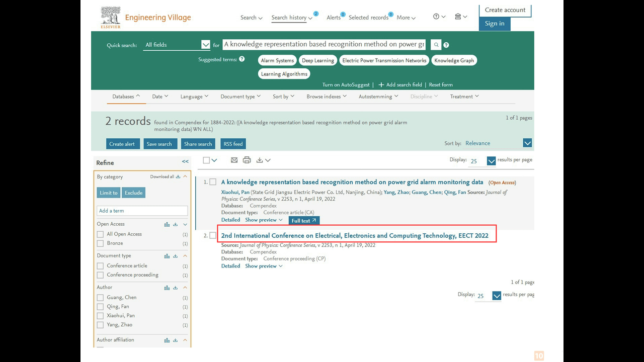Download all categories icon in Refine
644x362 pixels.
(178, 176)
